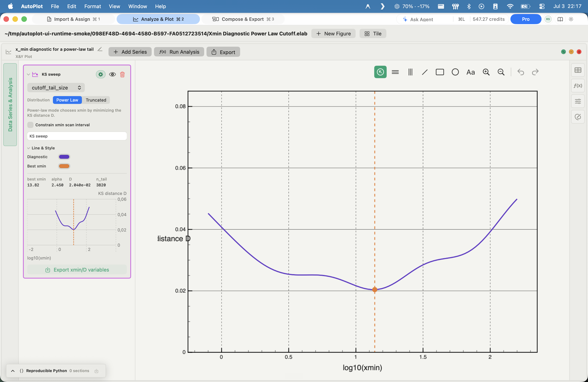Switch to Compose & Export tab
The height and width of the screenshot is (382, 588).
(243, 19)
